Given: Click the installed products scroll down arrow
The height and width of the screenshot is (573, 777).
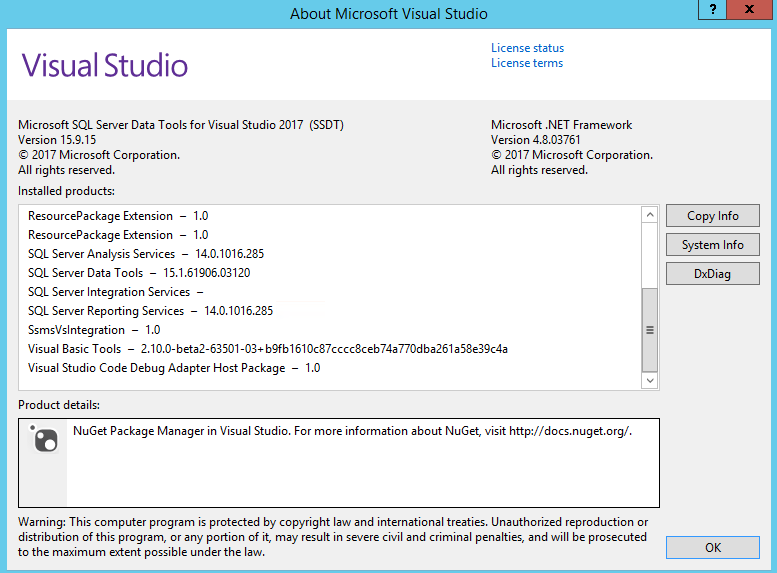Looking at the screenshot, I should tap(650, 381).
